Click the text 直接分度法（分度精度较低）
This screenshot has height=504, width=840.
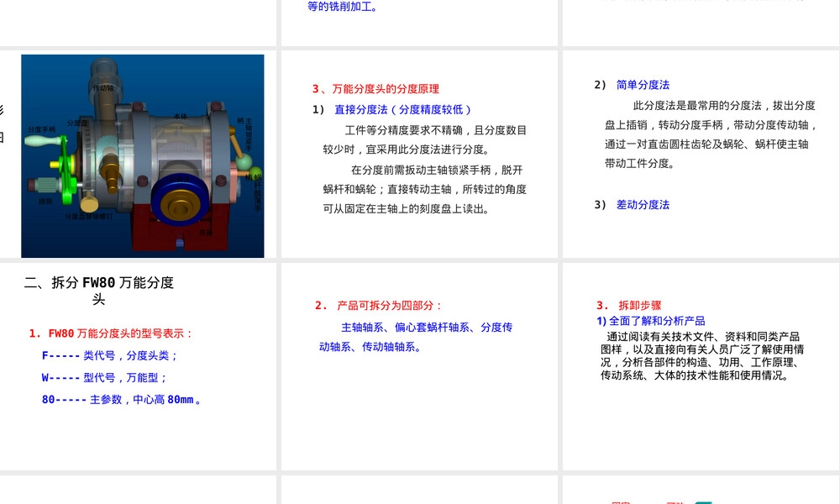(402, 110)
